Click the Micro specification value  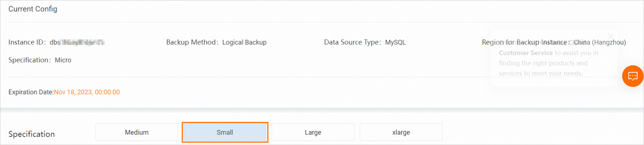point(63,60)
